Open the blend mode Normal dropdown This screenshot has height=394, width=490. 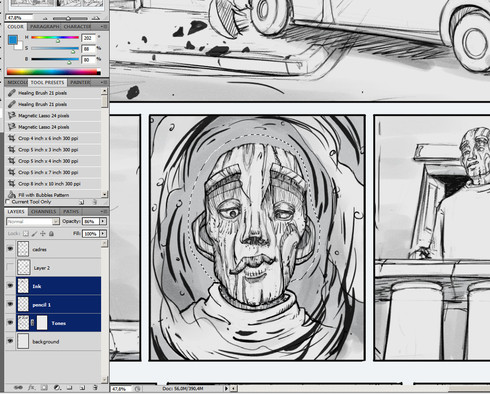pos(33,221)
